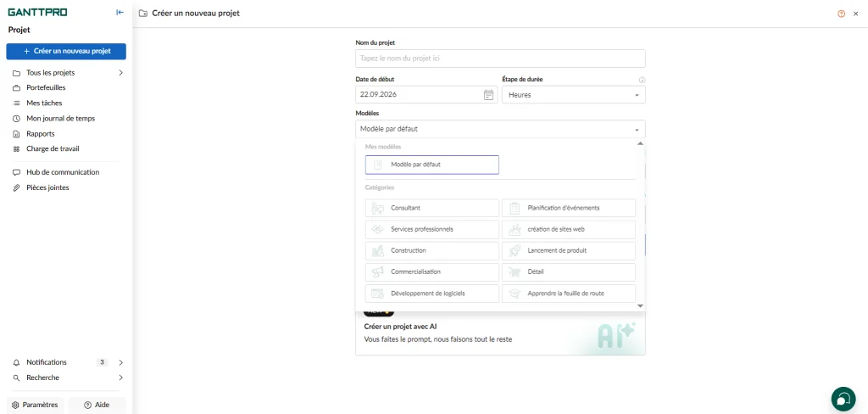
Task: Choose the Planification d'événements template
Action: [569, 209]
